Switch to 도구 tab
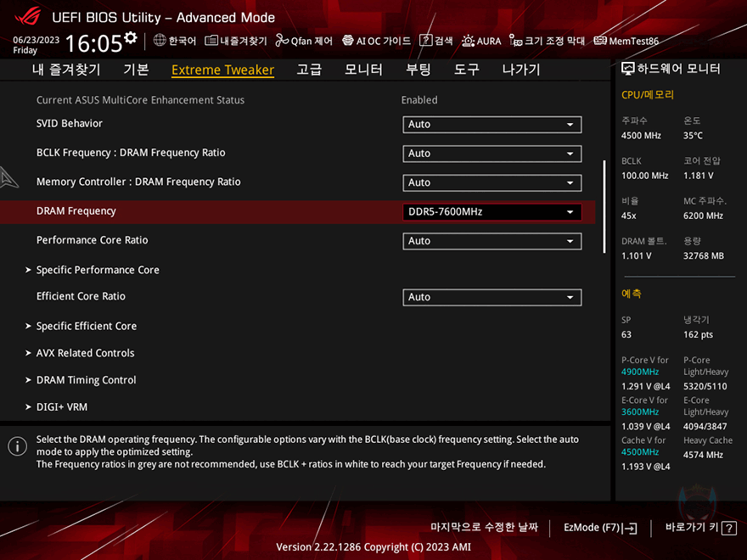The height and width of the screenshot is (560, 747). pos(466,70)
